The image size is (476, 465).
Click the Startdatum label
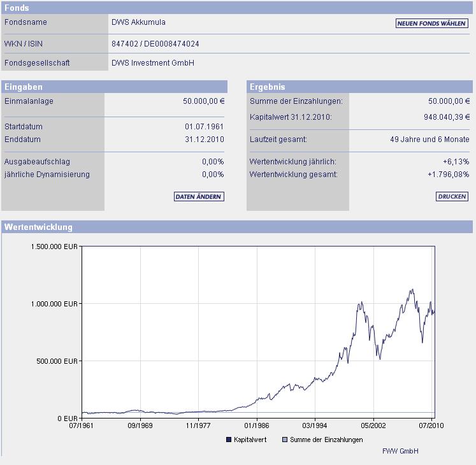[x=24, y=127]
